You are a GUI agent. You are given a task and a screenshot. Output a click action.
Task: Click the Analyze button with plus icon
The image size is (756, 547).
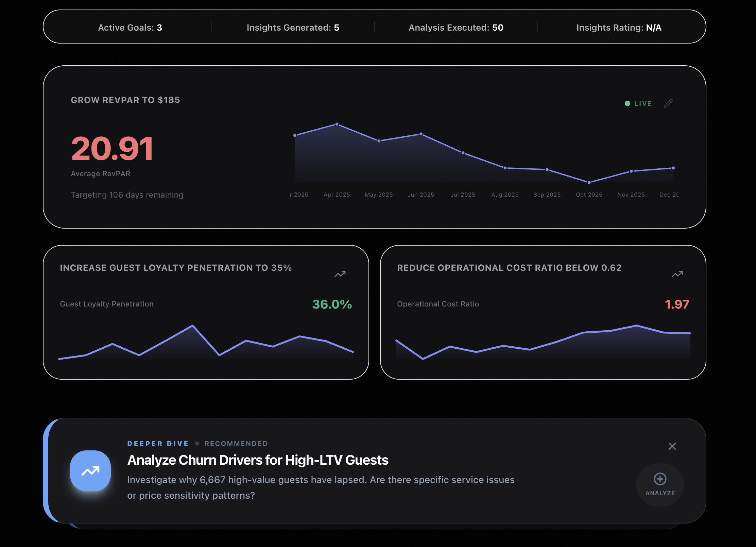(x=660, y=485)
